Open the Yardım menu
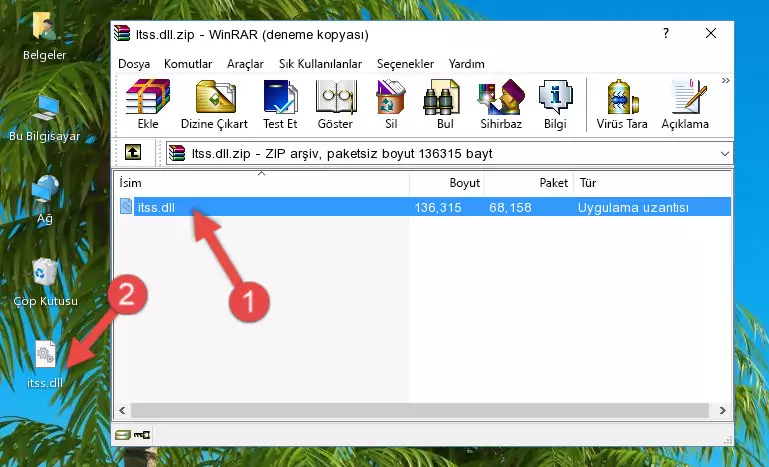This screenshot has width=769, height=467. click(466, 64)
